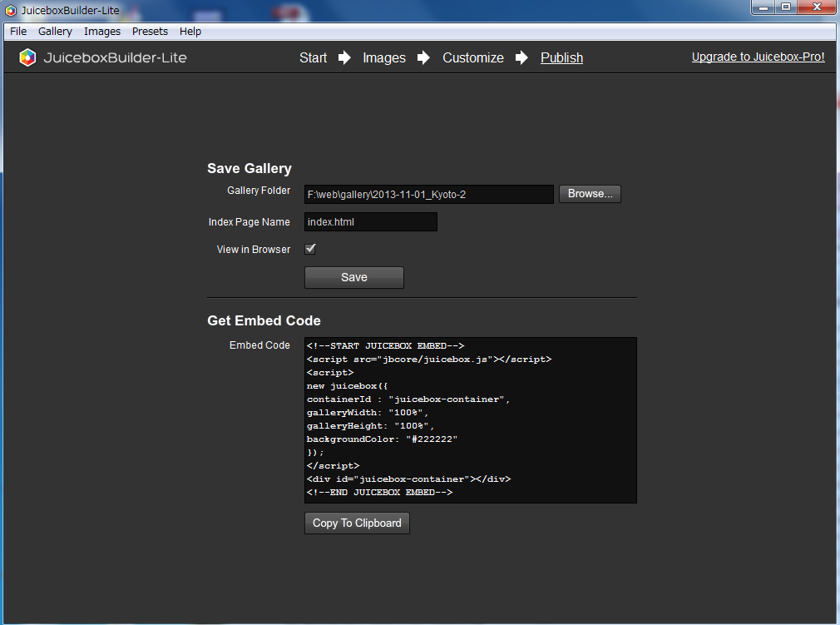The image size is (840, 625).
Task: Follow the Upgrade to Juicebox-Pro link
Action: pyautogui.click(x=758, y=57)
